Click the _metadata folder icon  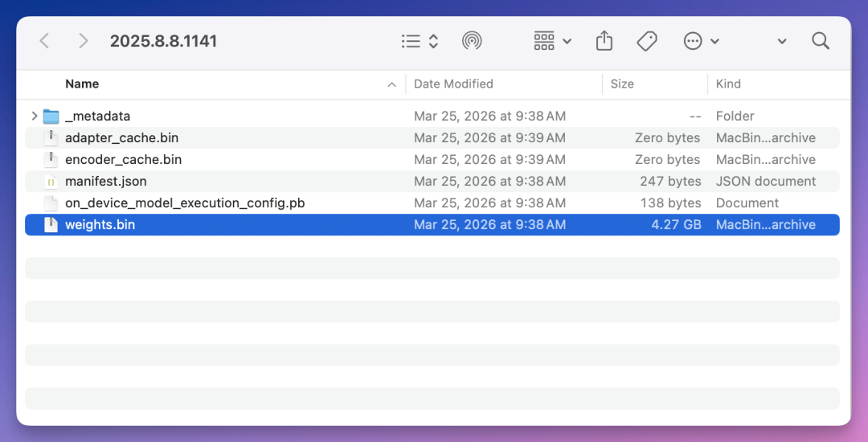coord(51,117)
